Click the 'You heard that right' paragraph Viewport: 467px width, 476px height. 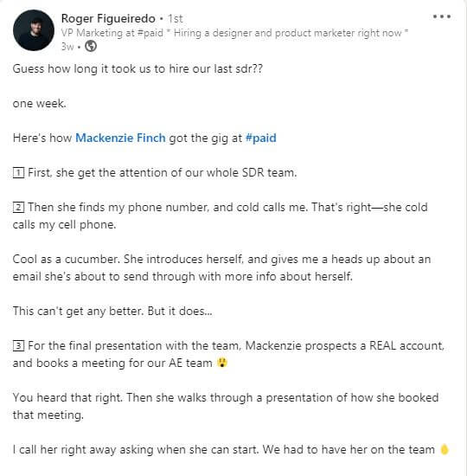pos(226,406)
